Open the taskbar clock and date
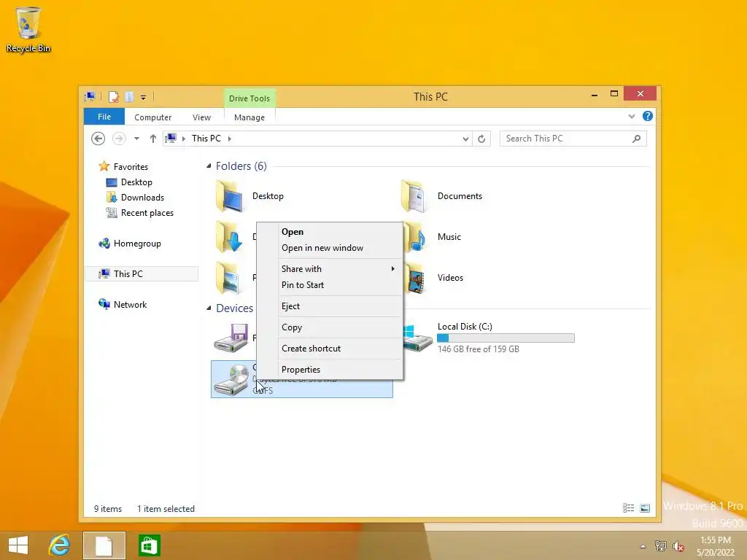This screenshot has height=560, width=747. coord(716,546)
